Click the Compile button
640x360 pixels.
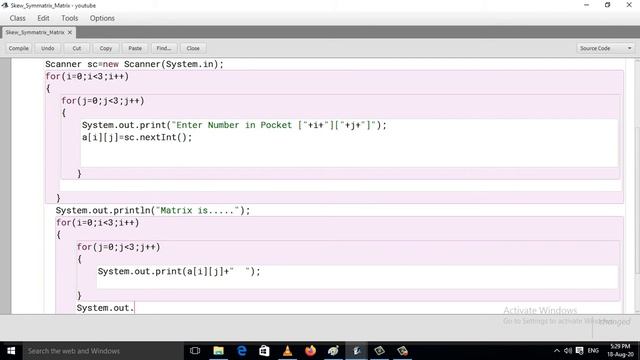[19, 48]
